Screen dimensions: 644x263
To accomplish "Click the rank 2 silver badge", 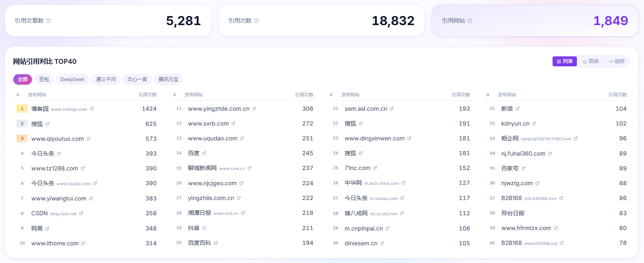I will (x=22, y=124).
